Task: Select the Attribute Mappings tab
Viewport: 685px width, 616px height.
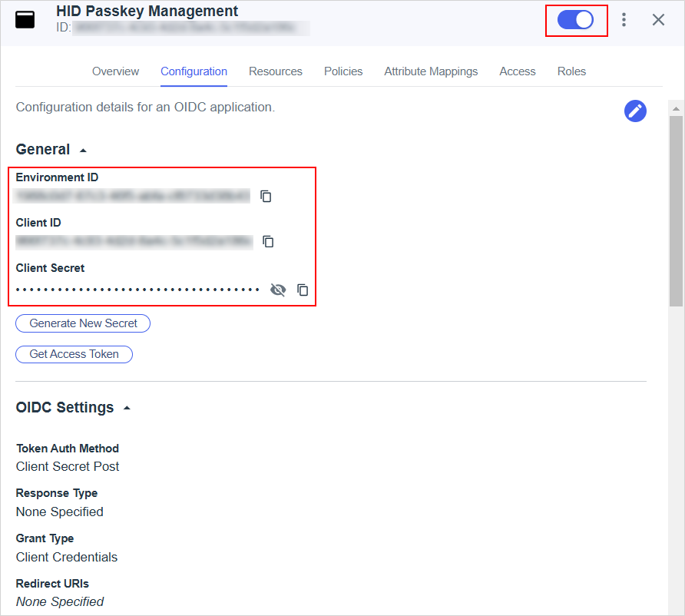Action: click(431, 71)
